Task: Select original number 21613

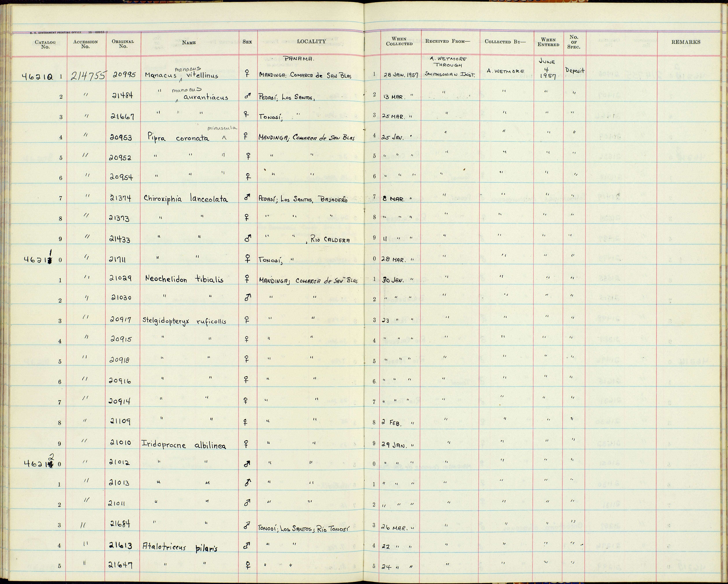Action: point(120,545)
